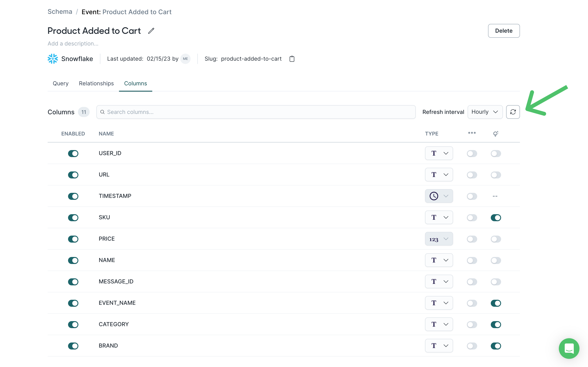588x367 pixels.
Task: Turn off the CATEGORY suggestions toggle
Action: click(496, 324)
